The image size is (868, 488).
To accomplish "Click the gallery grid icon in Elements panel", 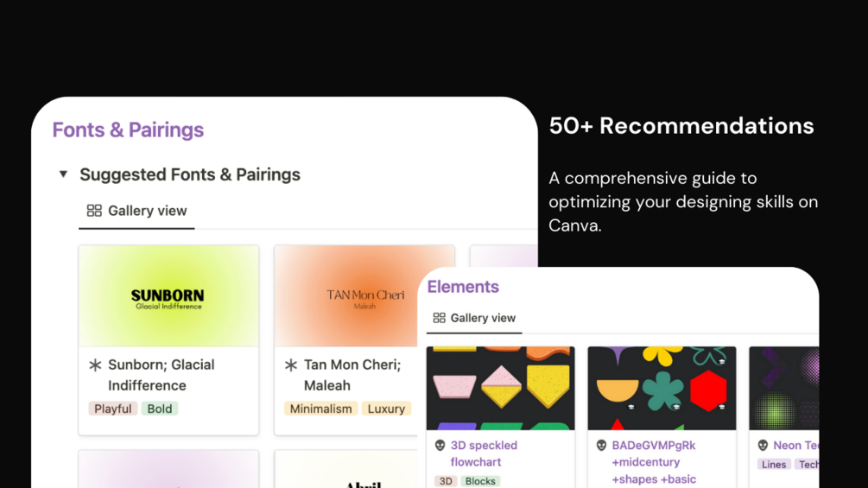I will 439,318.
